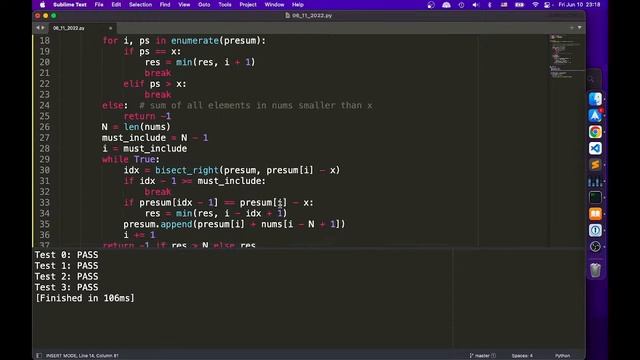
Task: Open the View menu
Action: click(x=184, y=5)
